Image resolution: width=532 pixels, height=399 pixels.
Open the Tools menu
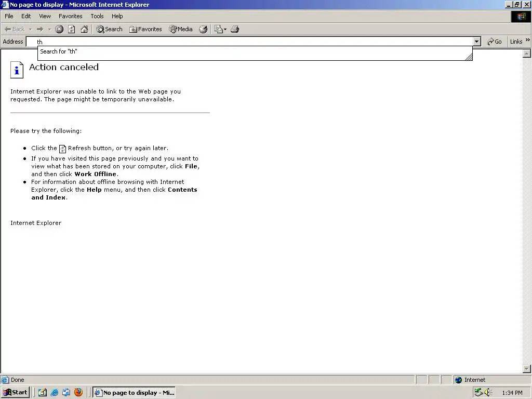pos(97,16)
